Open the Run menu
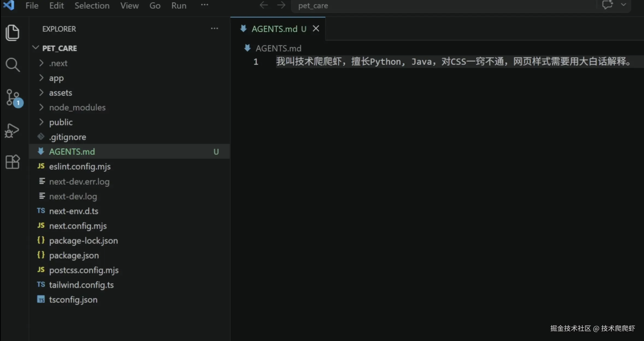This screenshot has height=341, width=644. pyautogui.click(x=179, y=5)
